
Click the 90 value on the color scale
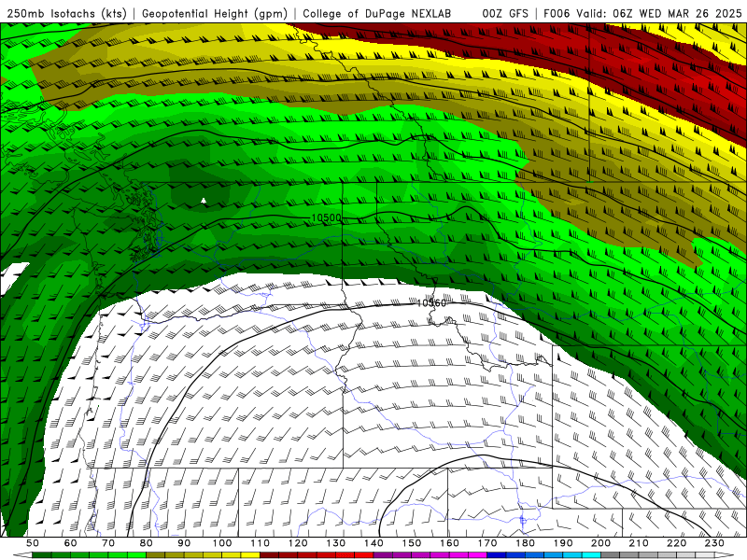(x=184, y=543)
